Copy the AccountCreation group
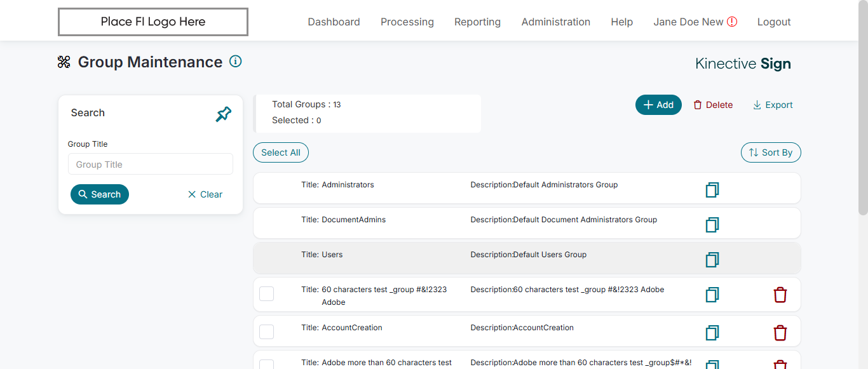This screenshot has height=369, width=868. point(712,333)
